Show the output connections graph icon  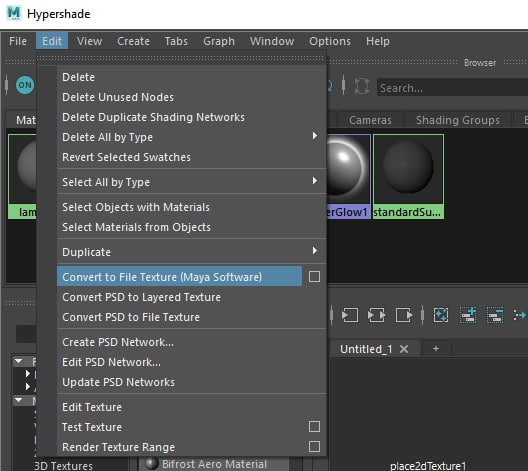404,315
